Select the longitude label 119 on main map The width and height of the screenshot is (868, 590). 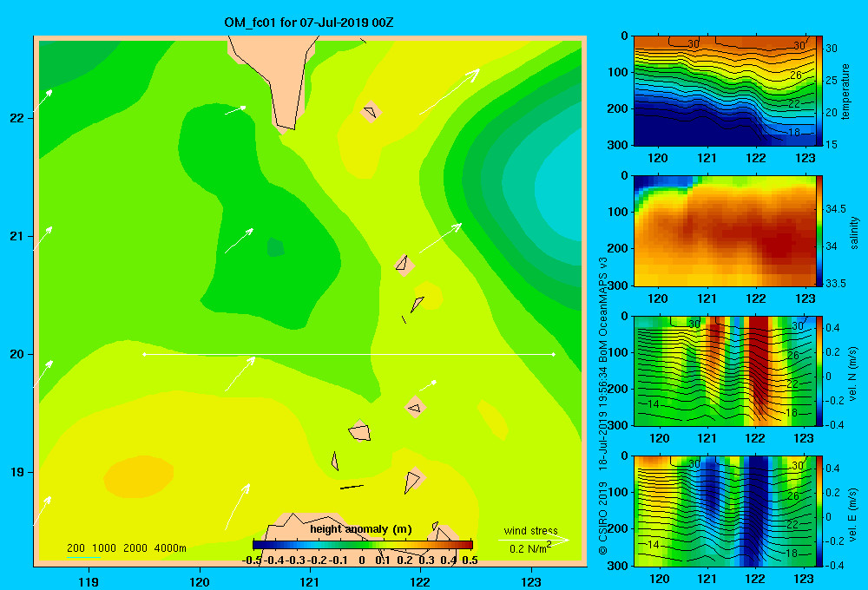point(89,581)
